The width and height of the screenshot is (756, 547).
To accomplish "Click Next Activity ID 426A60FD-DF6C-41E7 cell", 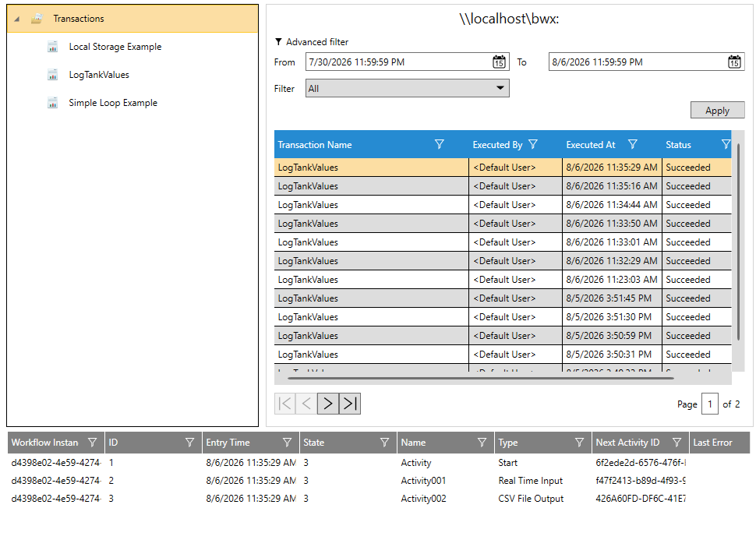I will coord(641,499).
